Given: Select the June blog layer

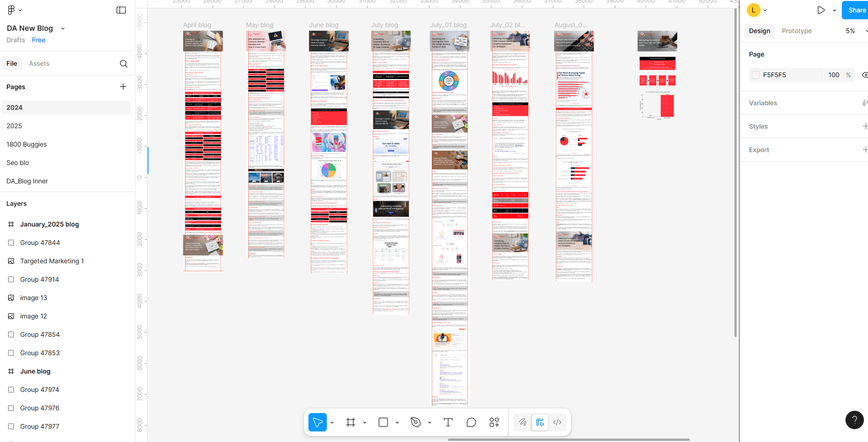Looking at the screenshot, I should tap(35, 371).
